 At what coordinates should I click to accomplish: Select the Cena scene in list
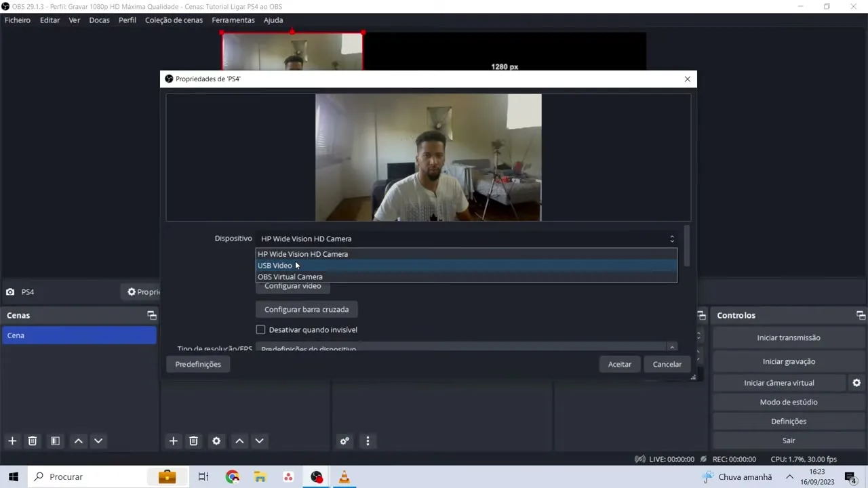click(x=79, y=335)
